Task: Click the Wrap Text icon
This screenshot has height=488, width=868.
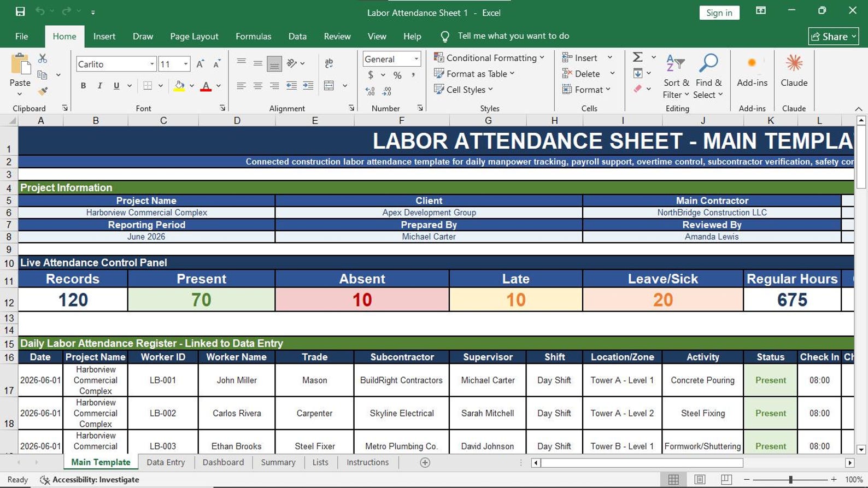Action: pyautogui.click(x=329, y=64)
